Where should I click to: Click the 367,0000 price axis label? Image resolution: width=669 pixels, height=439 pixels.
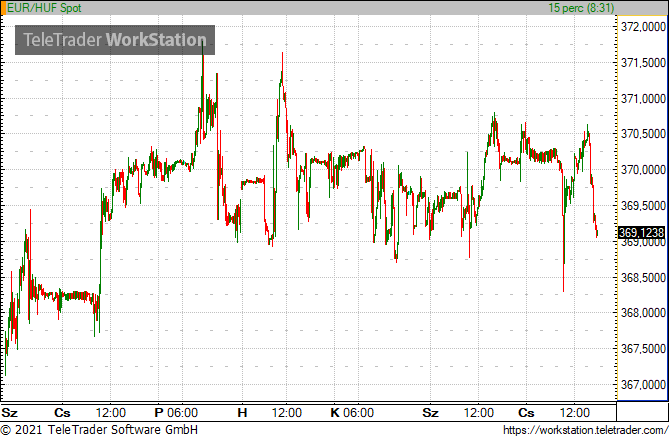643,384
